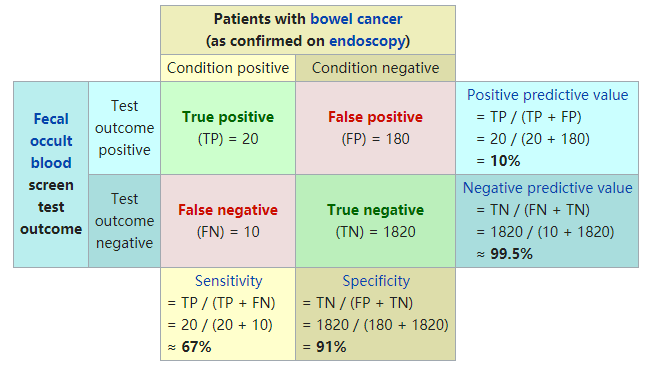Click the 91% specificity result
Image resolution: width=646 pixels, height=366 pixels.
pos(331,347)
